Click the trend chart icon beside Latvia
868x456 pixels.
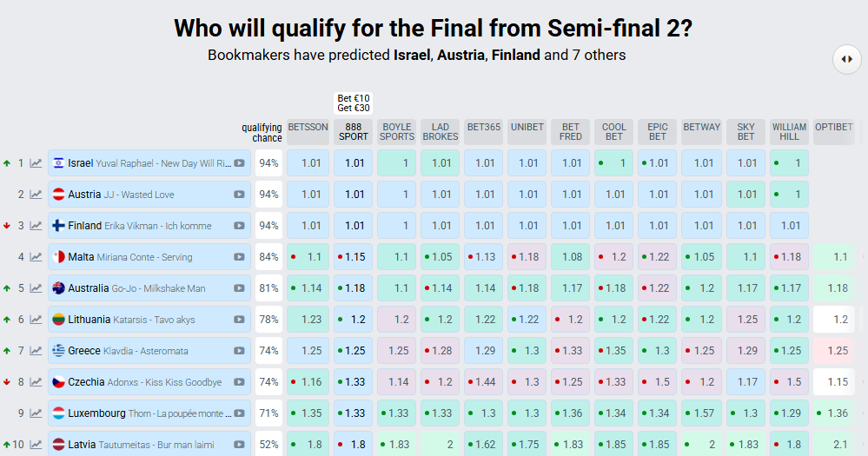[36, 444]
